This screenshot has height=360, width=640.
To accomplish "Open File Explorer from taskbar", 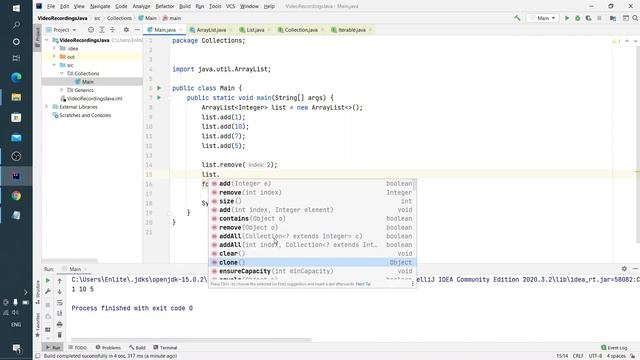I will (x=16, y=97).
